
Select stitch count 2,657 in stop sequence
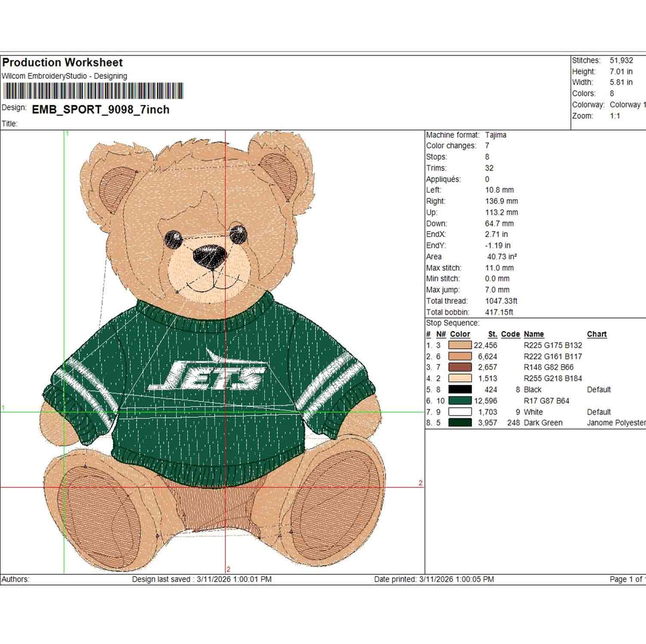tap(488, 367)
